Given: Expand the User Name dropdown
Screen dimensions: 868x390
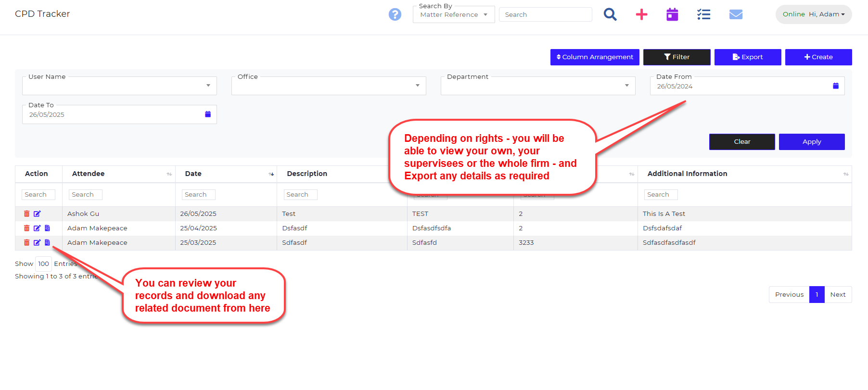Looking at the screenshot, I should coord(119,86).
